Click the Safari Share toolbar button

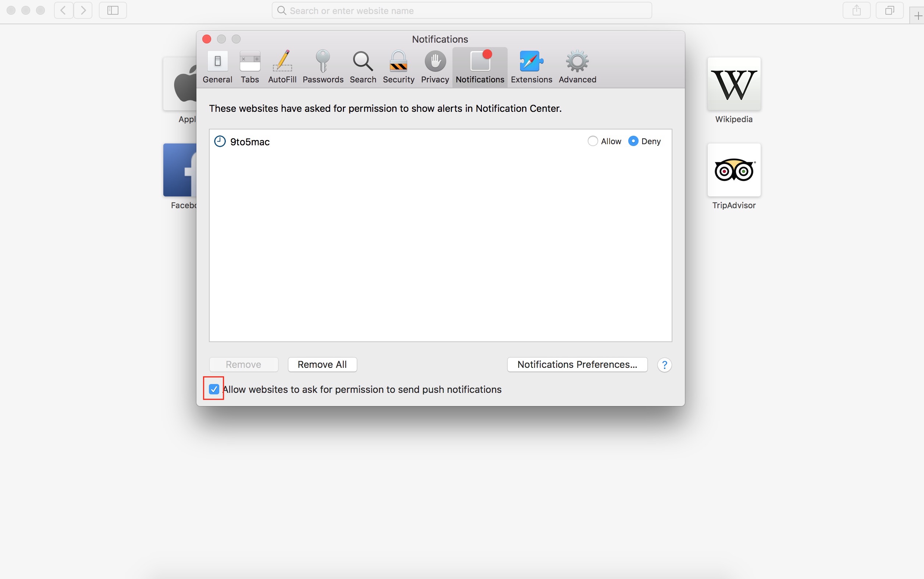point(856,10)
